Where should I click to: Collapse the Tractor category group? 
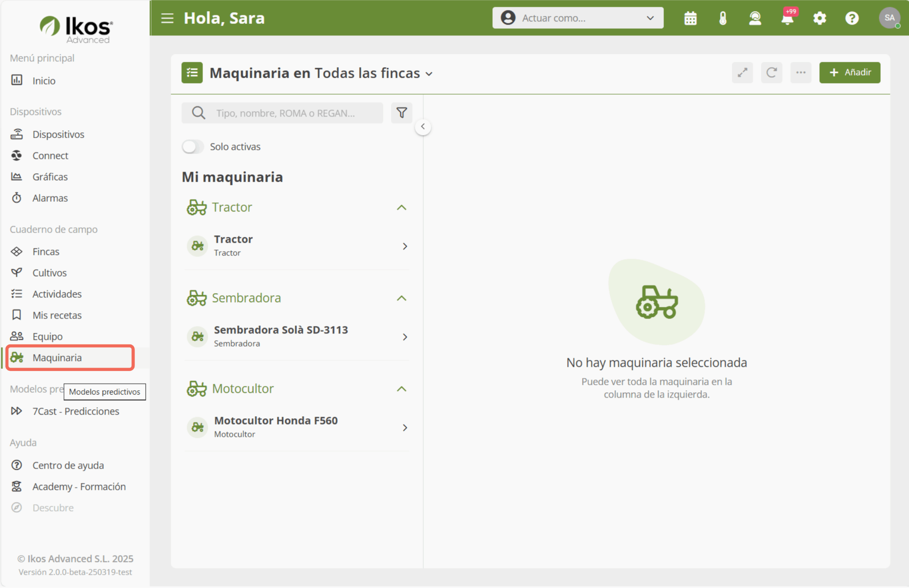tap(401, 207)
